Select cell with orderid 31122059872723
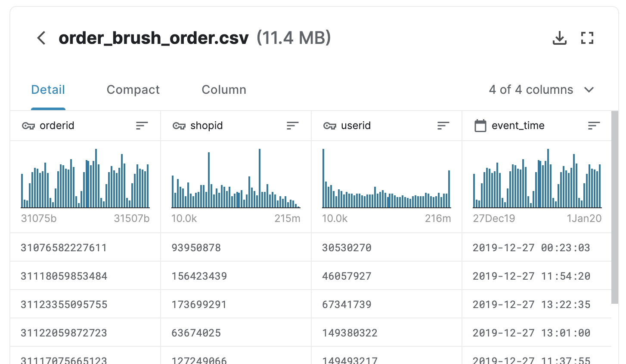The image size is (626, 364). pos(85,333)
